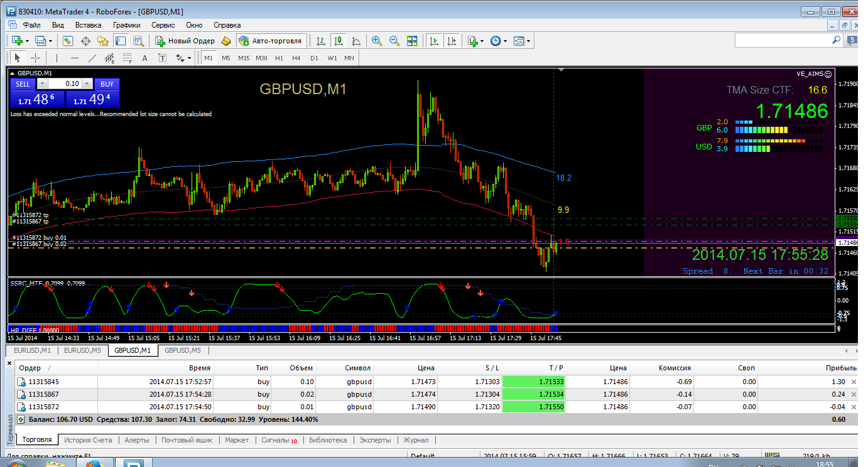Switch to the GBPUSD,M5 chart tab
Image resolution: width=868 pixels, height=467 pixels.
pyautogui.click(x=182, y=350)
